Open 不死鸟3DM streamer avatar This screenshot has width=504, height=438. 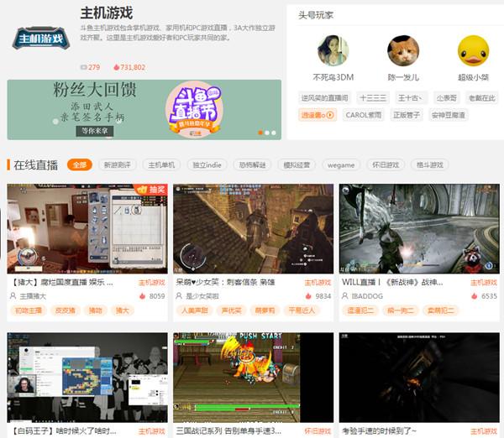click(x=333, y=50)
